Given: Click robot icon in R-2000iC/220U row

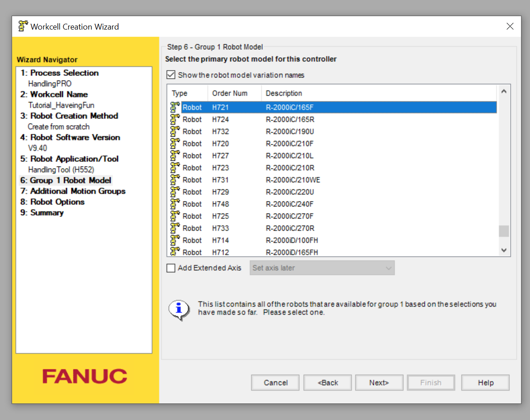Looking at the screenshot, I should pos(175,192).
